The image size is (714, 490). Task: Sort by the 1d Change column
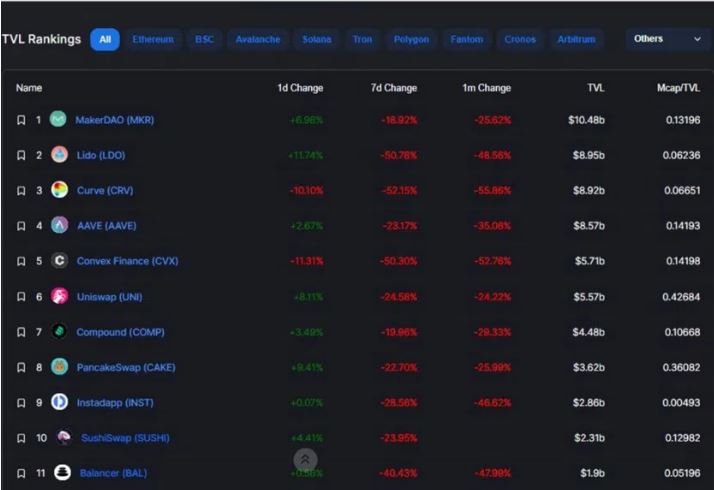coord(300,87)
